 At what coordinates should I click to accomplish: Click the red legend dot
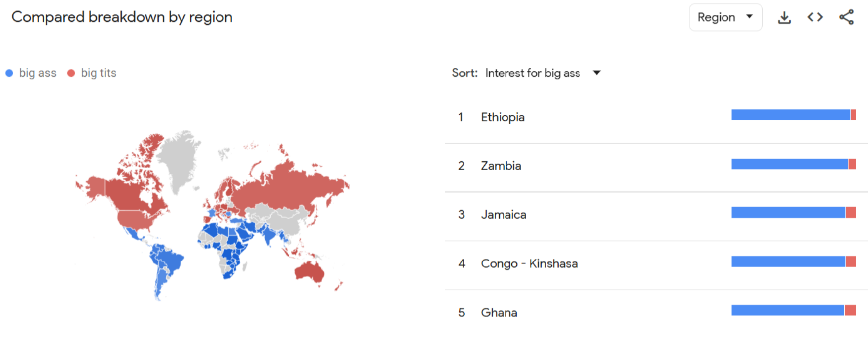[x=71, y=73]
